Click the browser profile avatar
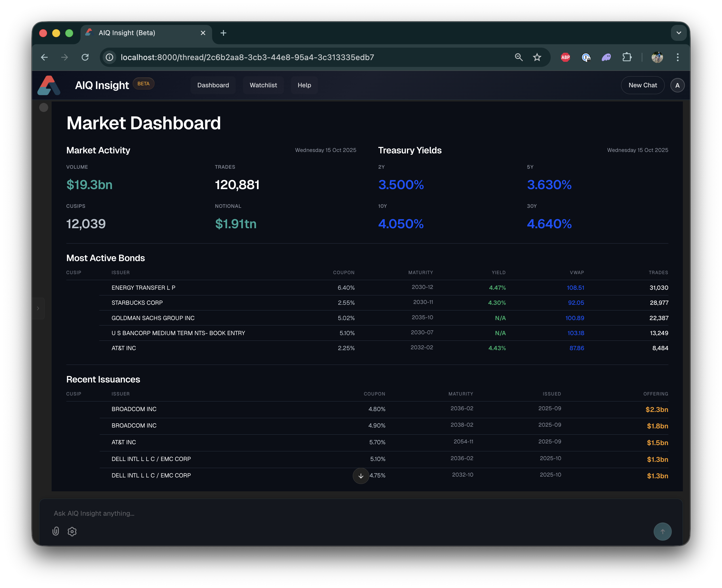The height and width of the screenshot is (588, 722). point(657,57)
